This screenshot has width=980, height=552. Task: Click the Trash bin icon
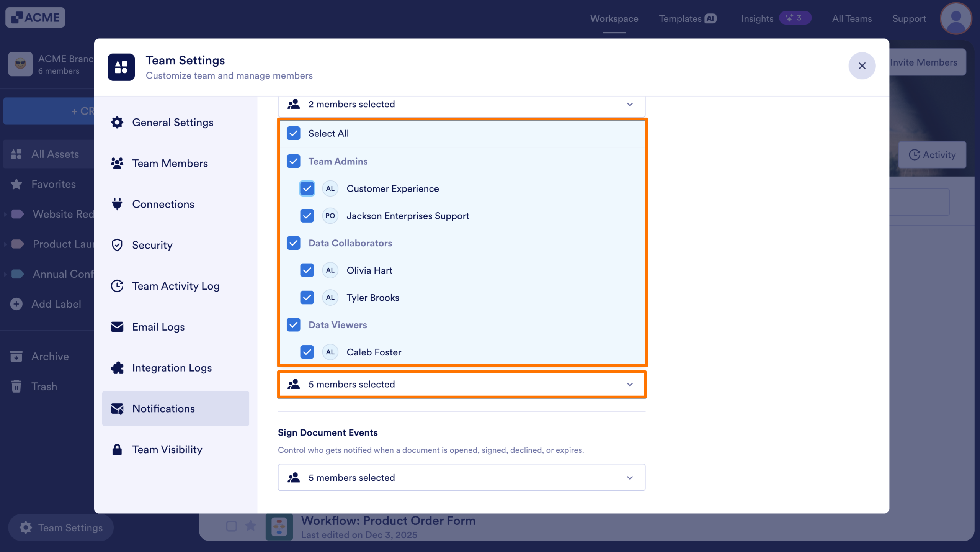point(16,387)
